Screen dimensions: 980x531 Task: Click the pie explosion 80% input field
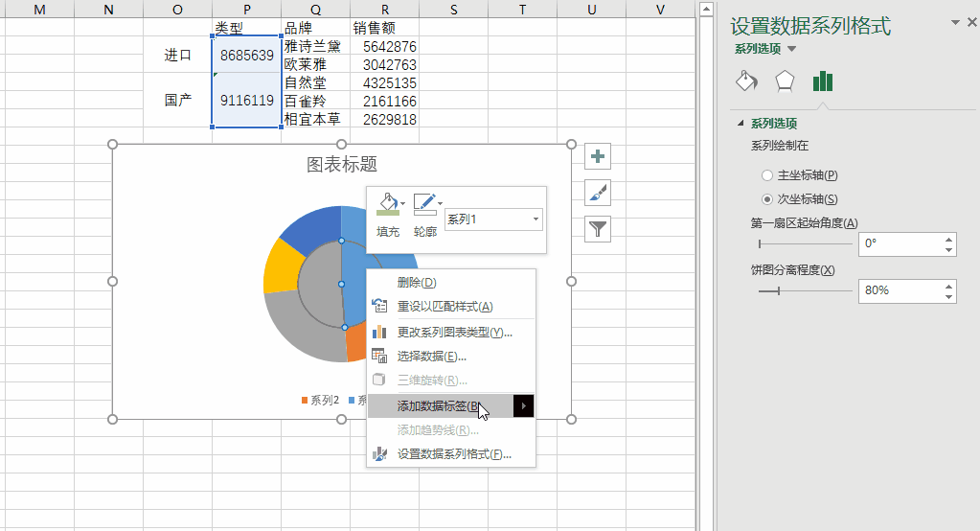coord(900,290)
